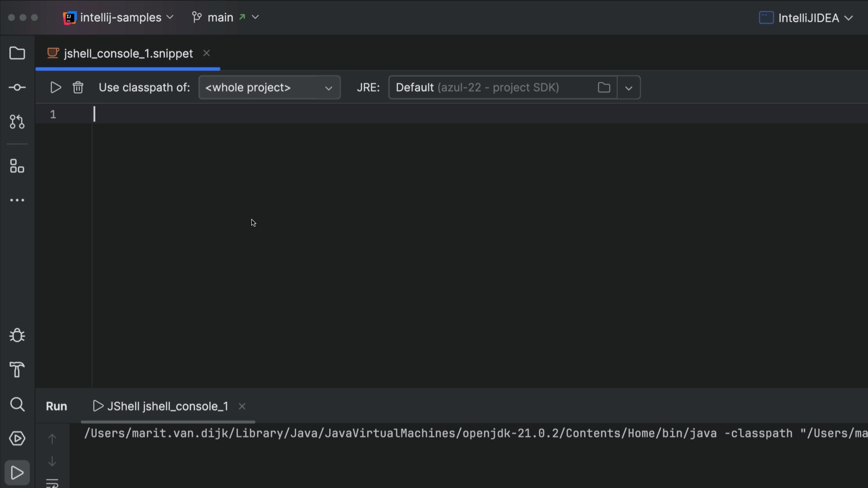
Task: Open the Pull Requests tool window
Action: click(x=17, y=122)
